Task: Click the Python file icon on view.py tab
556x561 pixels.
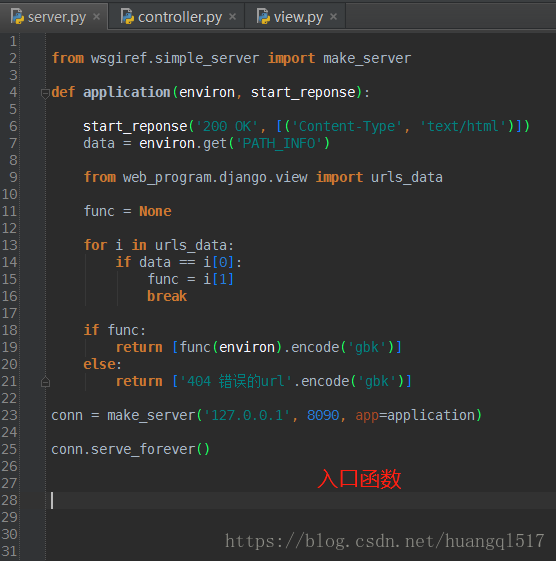Action: (263, 16)
